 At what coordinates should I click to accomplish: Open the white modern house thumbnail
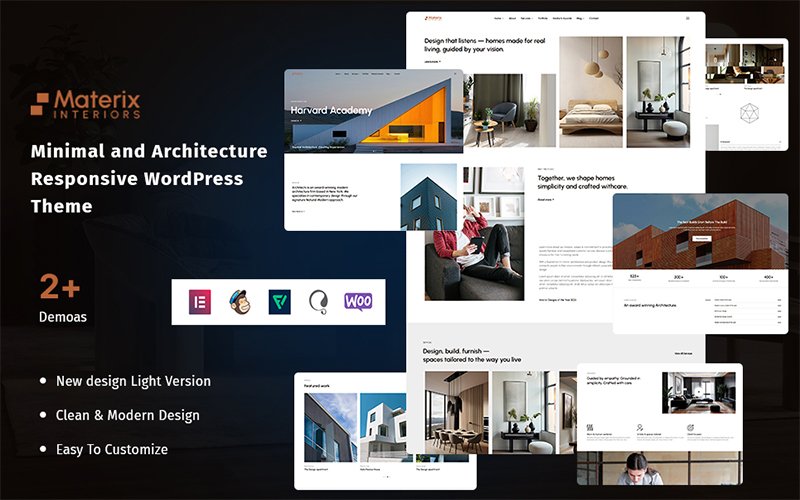(385, 425)
